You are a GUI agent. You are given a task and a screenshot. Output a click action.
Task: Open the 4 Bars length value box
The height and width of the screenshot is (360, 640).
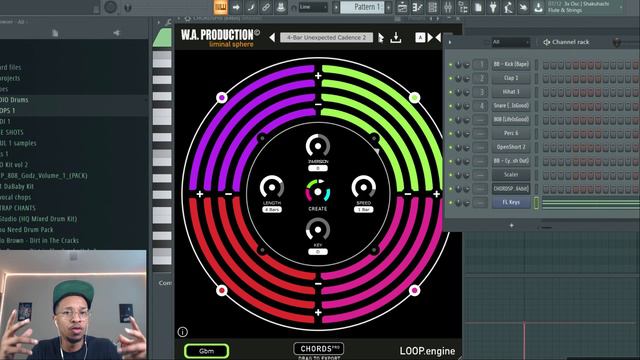click(x=272, y=209)
